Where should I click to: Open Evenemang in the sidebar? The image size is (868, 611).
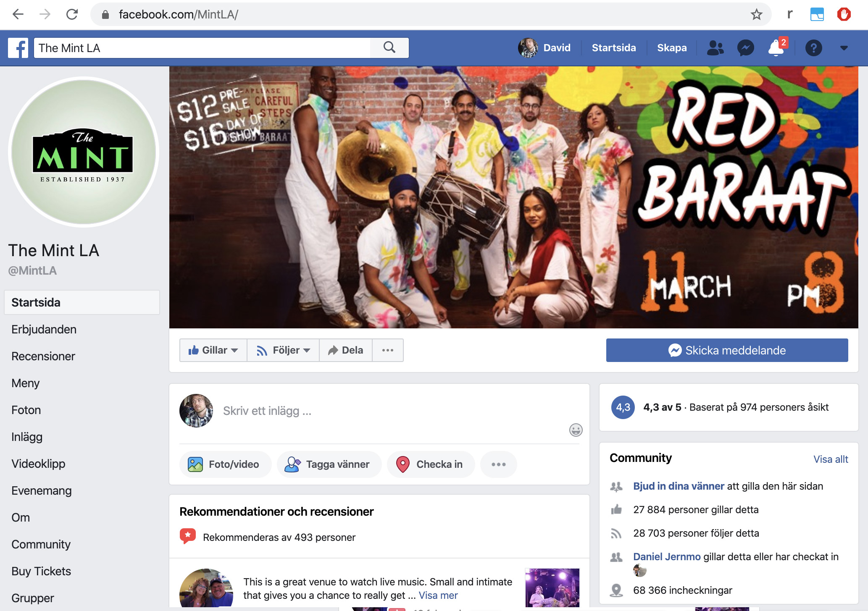[x=41, y=490]
